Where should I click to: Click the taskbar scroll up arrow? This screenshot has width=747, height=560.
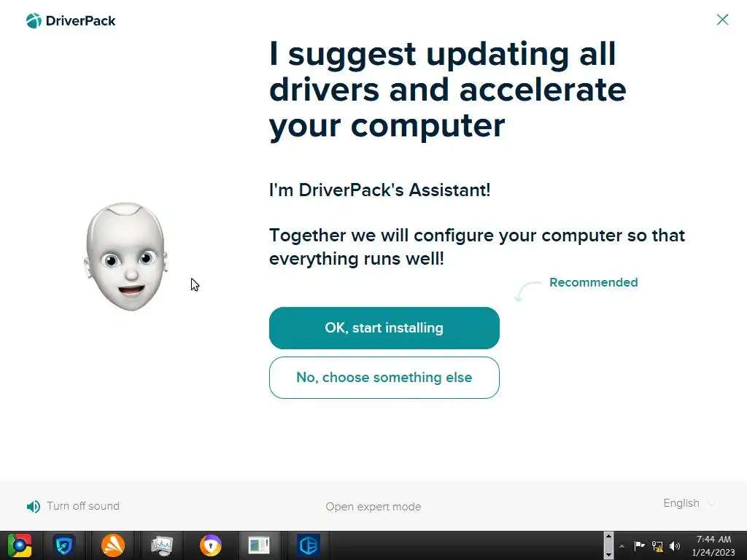(x=608, y=536)
